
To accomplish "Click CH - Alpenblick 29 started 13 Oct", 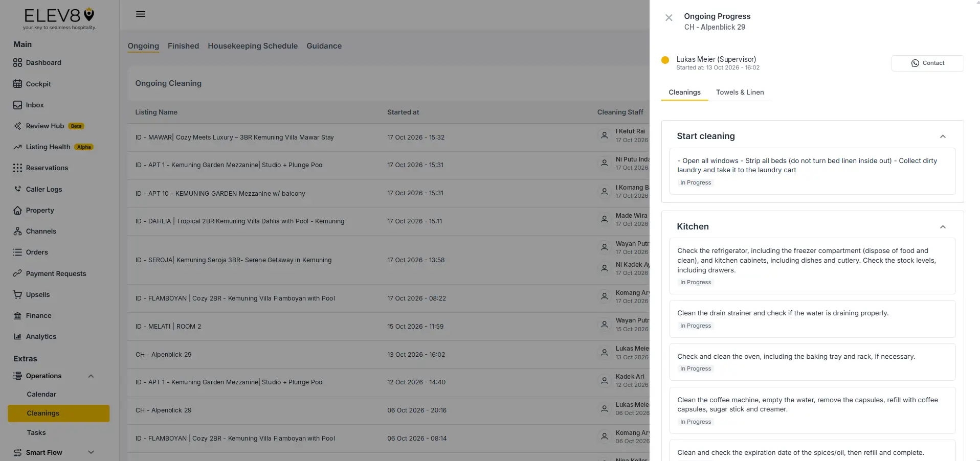I will pyautogui.click(x=388, y=355).
